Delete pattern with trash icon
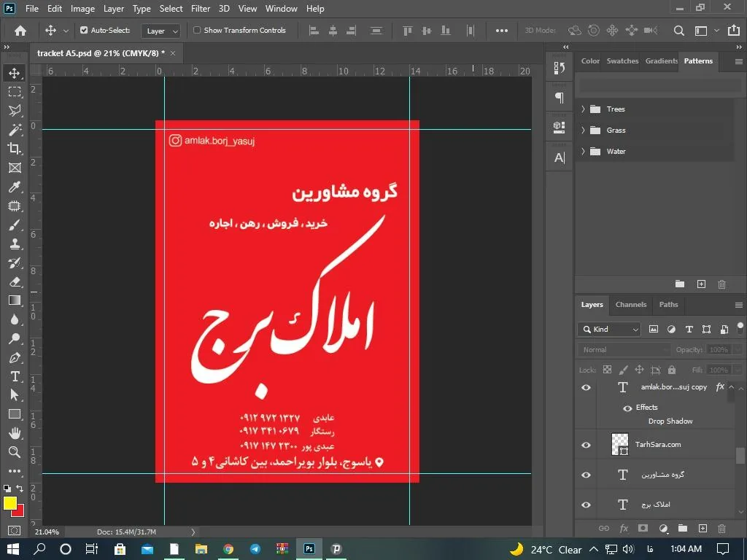747x560 pixels. click(x=721, y=284)
